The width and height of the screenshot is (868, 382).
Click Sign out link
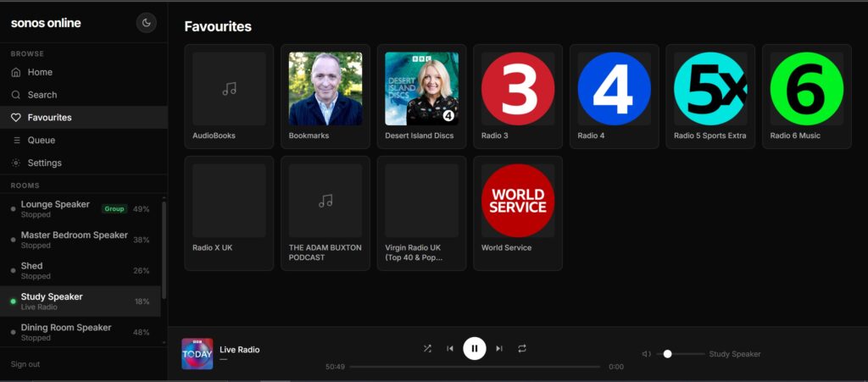(25, 364)
